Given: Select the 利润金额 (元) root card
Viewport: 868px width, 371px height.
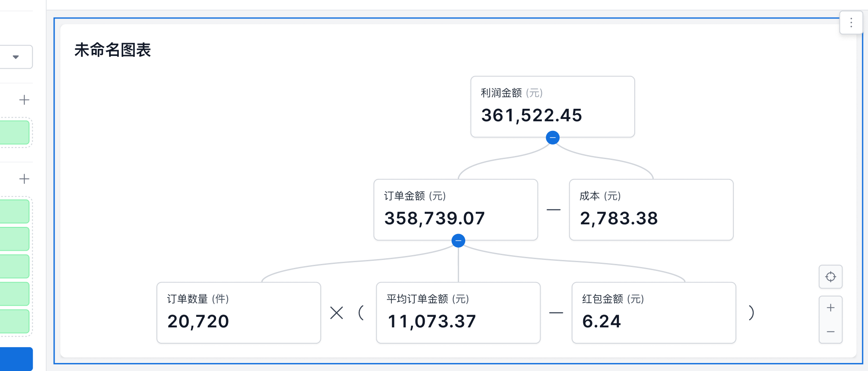Looking at the screenshot, I should tap(552, 107).
